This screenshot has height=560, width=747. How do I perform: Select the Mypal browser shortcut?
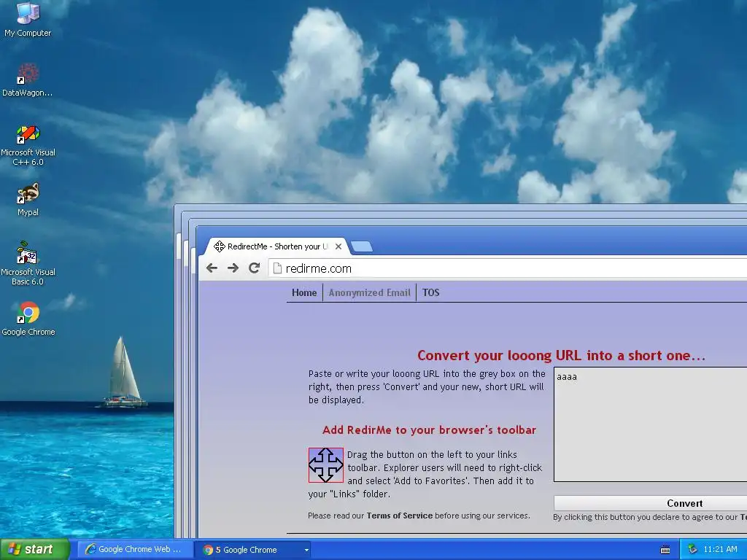(x=28, y=200)
